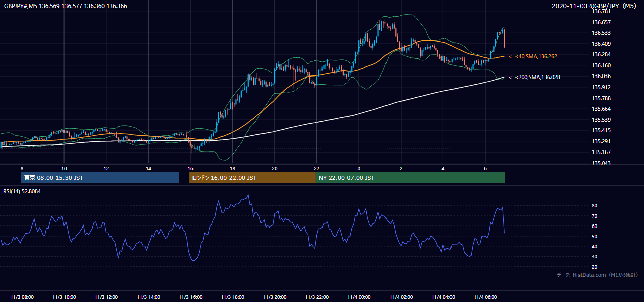
Task: Click the 東京 08:00-15:30 JST session bar
Action: 100,178
